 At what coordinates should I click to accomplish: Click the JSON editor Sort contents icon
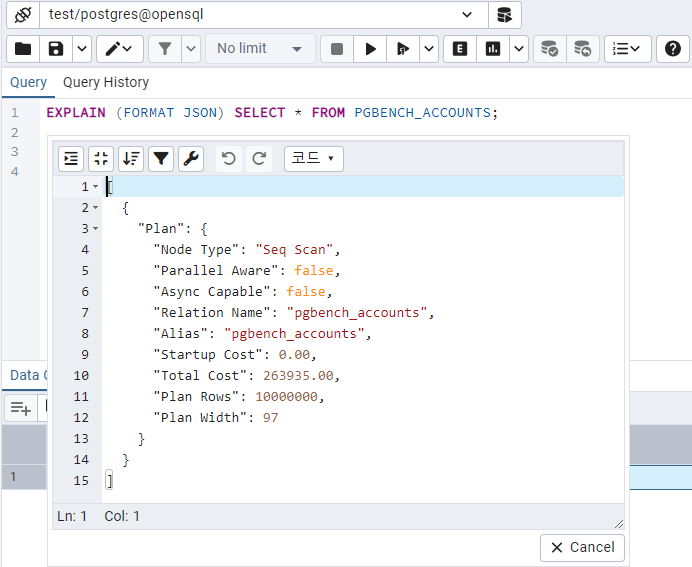click(x=131, y=158)
